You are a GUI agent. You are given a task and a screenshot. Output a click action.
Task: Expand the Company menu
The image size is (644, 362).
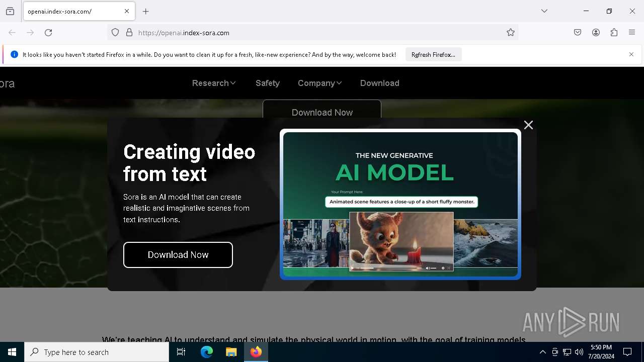point(319,83)
